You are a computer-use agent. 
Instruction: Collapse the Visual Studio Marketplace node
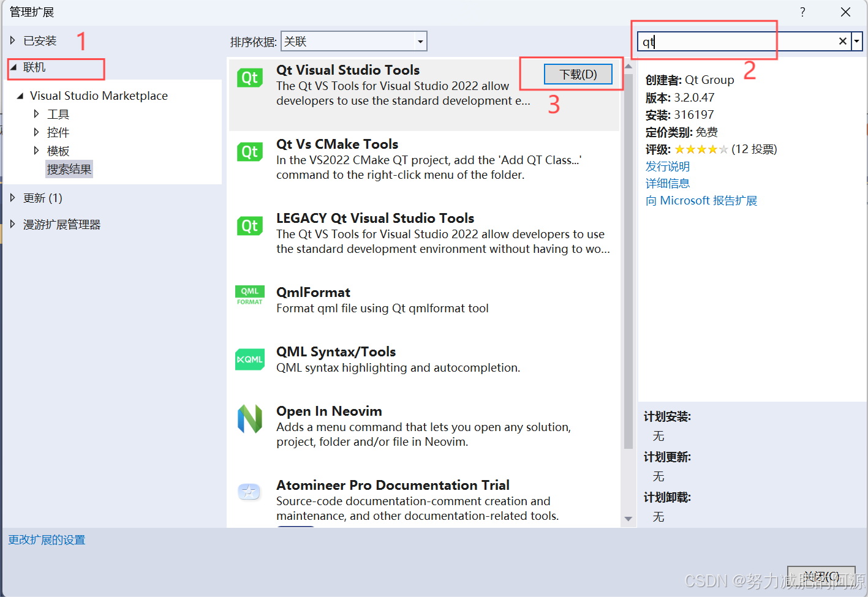tap(20, 96)
